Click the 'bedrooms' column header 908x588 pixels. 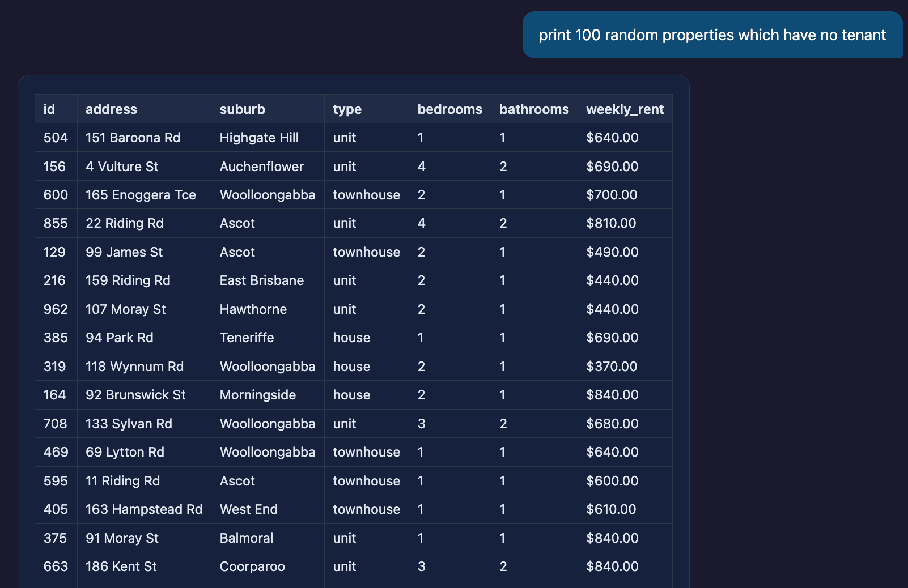(449, 109)
